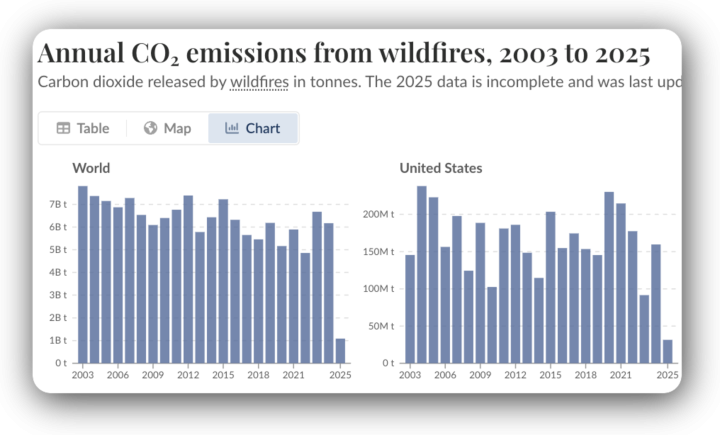Click the 200M t label on US axis
The height and width of the screenshot is (435, 720).
379,214
